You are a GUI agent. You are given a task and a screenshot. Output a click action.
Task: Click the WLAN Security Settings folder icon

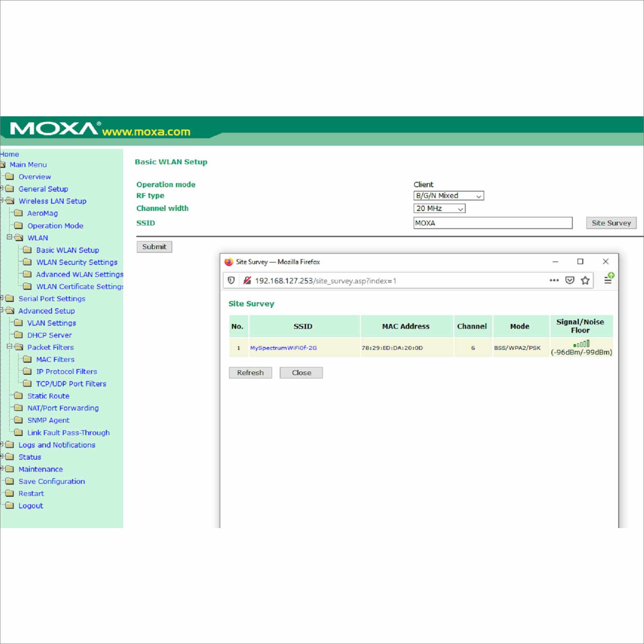tap(27, 262)
